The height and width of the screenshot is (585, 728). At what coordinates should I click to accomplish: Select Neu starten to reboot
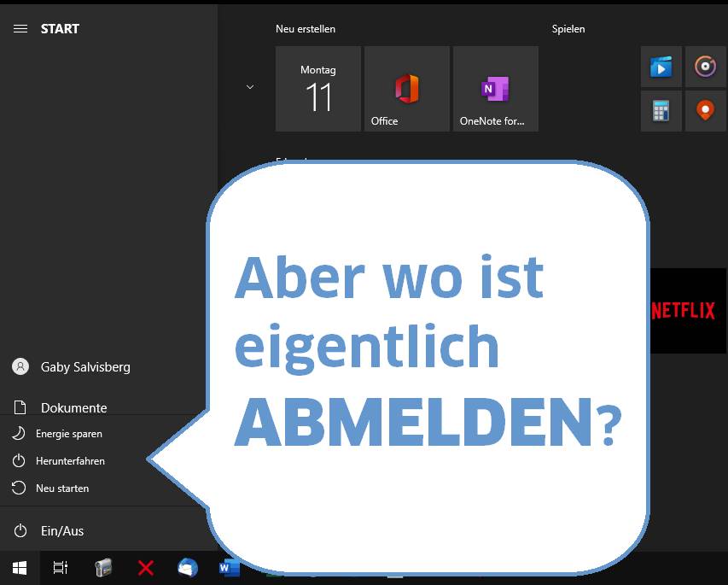tap(62, 488)
